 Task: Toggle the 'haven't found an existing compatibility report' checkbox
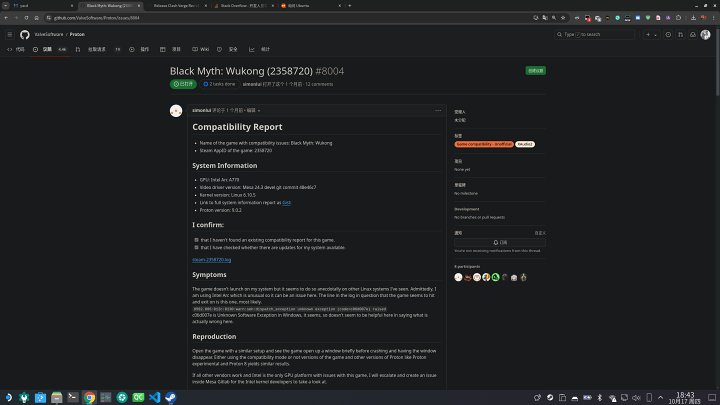pos(196,239)
